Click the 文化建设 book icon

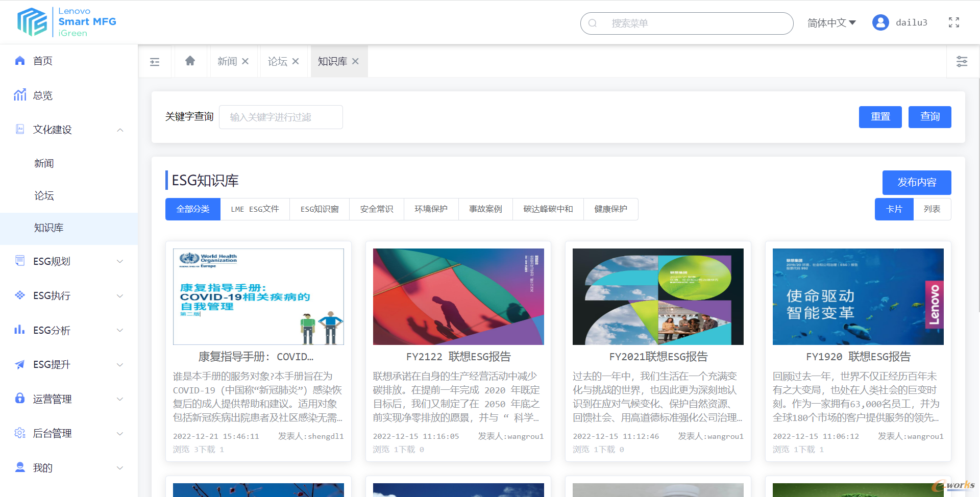[x=20, y=129]
